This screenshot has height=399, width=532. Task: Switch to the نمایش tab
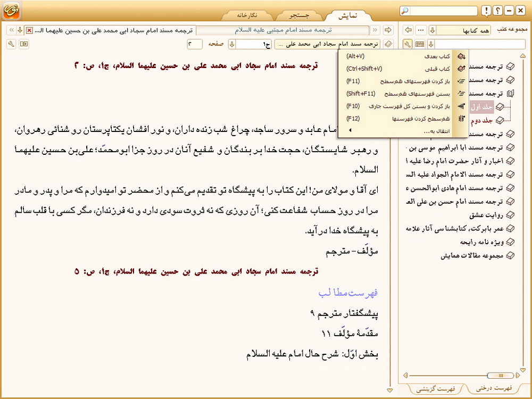point(348,15)
